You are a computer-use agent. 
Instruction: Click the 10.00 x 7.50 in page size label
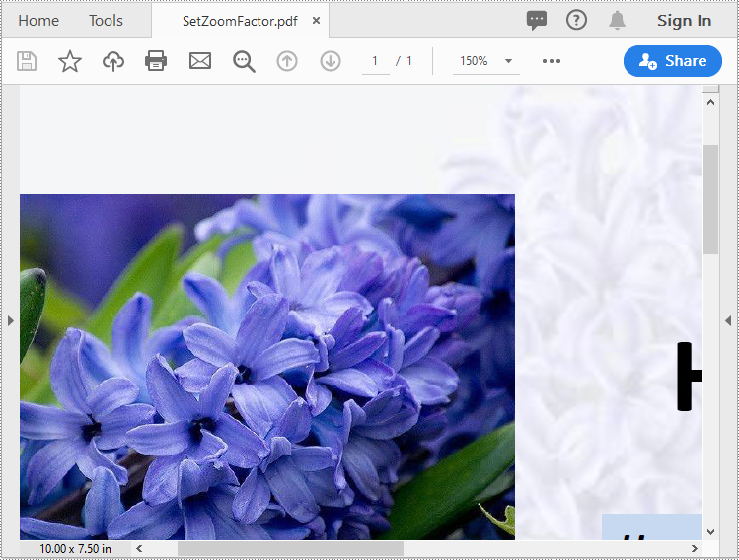pyautogui.click(x=75, y=549)
